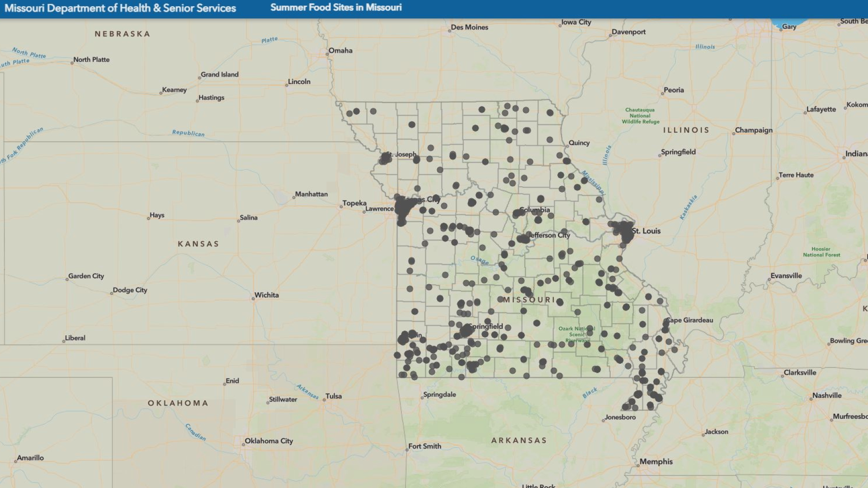Click the Des Moines city label
Viewport: 868px width, 488px height.
point(469,27)
